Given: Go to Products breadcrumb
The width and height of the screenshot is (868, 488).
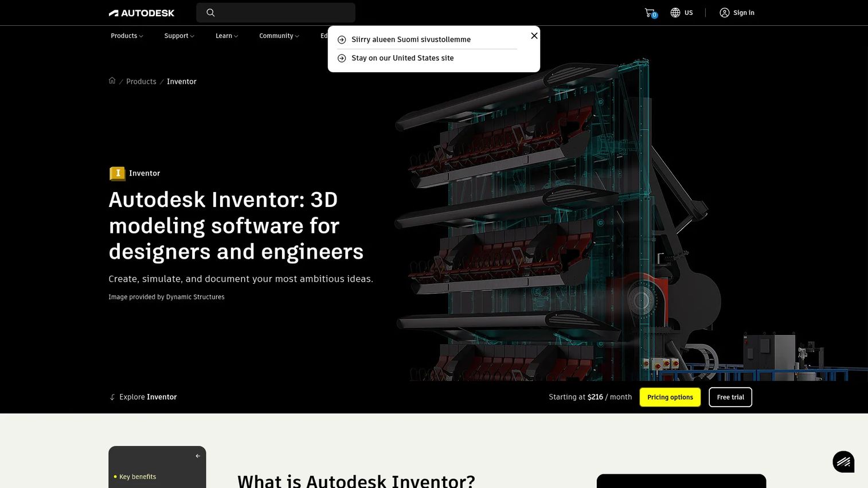Looking at the screenshot, I should (x=141, y=81).
